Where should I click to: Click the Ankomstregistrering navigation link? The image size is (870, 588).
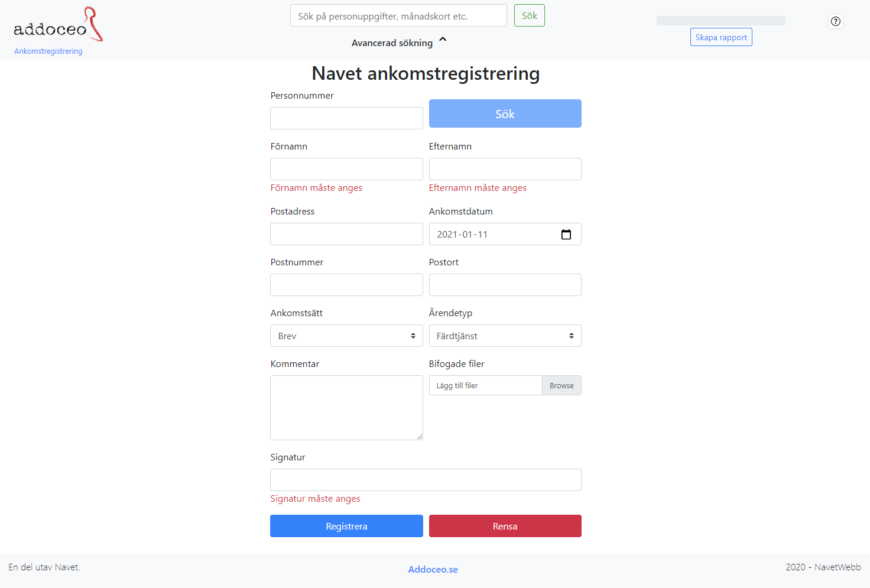(x=48, y=51)
